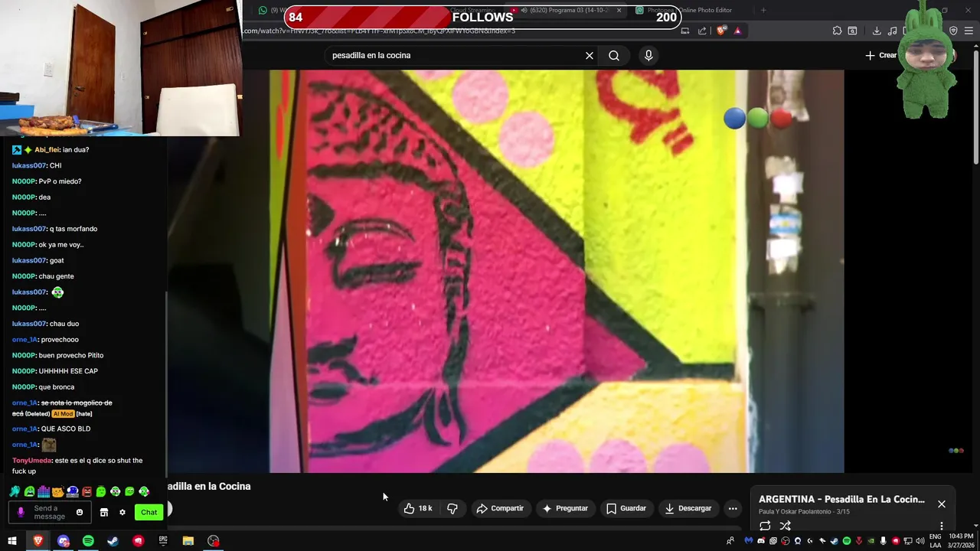Open Steam from the taskbar

[x=113, y=541]
